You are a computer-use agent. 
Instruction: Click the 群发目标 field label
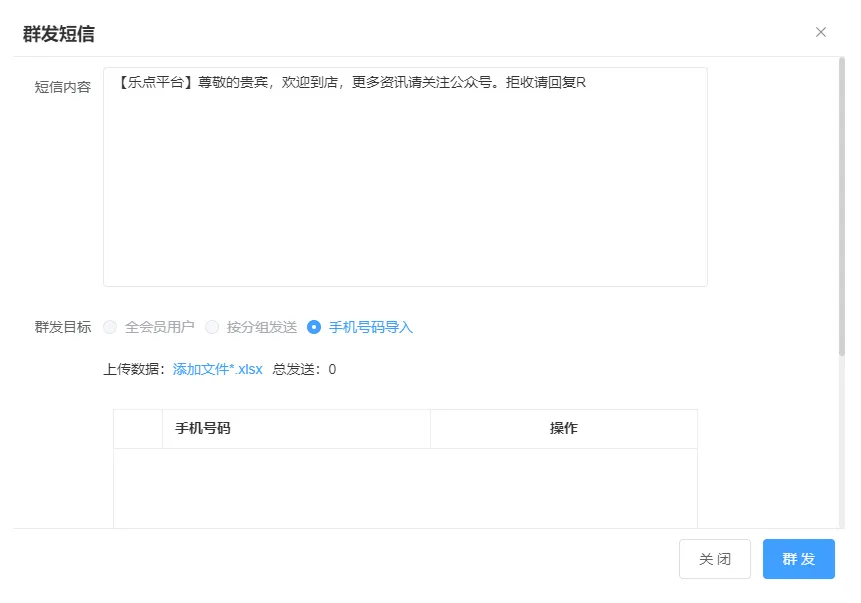point(63,327)
